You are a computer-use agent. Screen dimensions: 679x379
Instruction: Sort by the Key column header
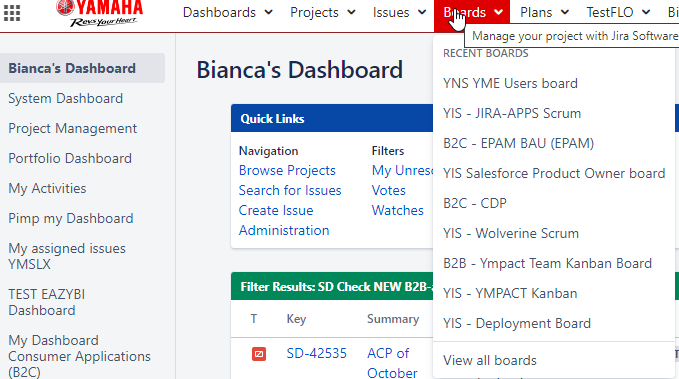(x=296, y=319)
